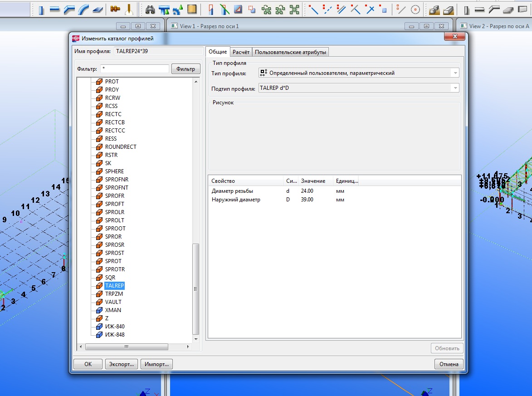Open the Пользовательские атрибуты tab
The image size is (532, 396).
point(290,52)
